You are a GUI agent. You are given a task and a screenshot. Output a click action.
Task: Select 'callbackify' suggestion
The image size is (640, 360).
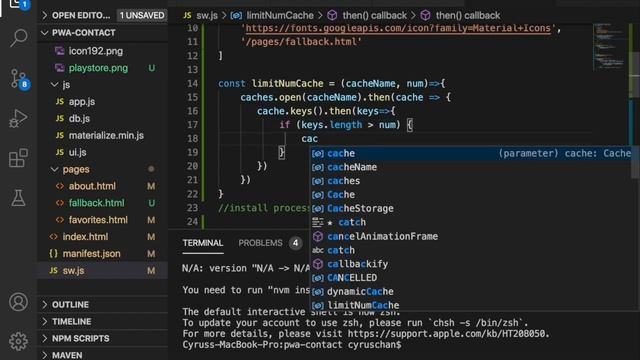[471, 264]
